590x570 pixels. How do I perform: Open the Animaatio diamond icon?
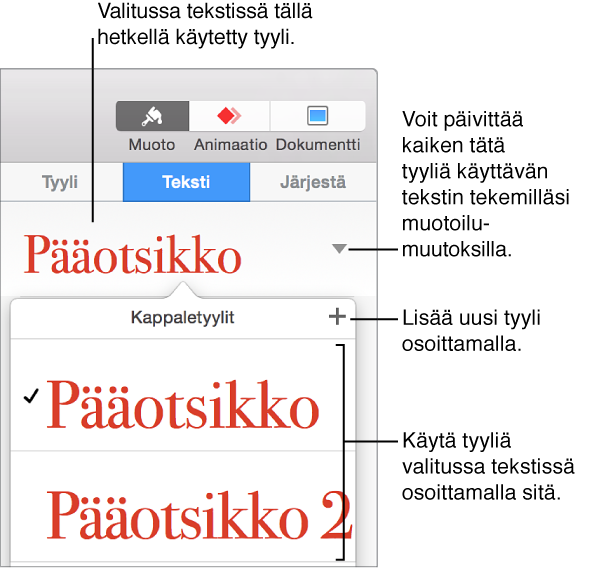click(229, 116)
